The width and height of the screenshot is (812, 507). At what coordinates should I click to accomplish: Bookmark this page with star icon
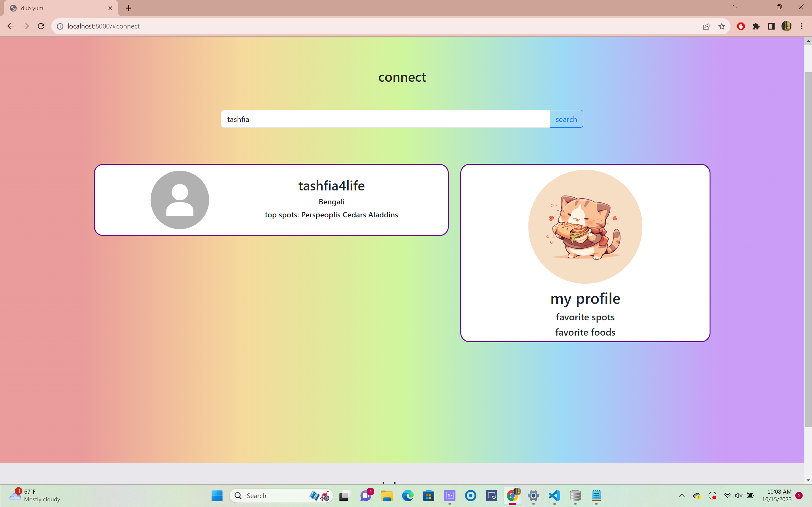pyautogui.click(x=721, y=26)
